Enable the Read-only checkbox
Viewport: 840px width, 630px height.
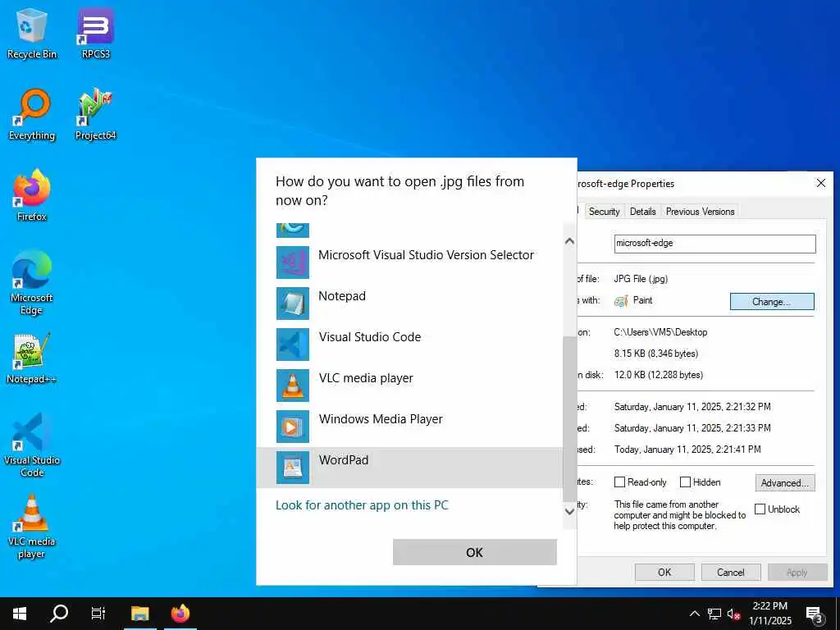[x=619, y=482]
